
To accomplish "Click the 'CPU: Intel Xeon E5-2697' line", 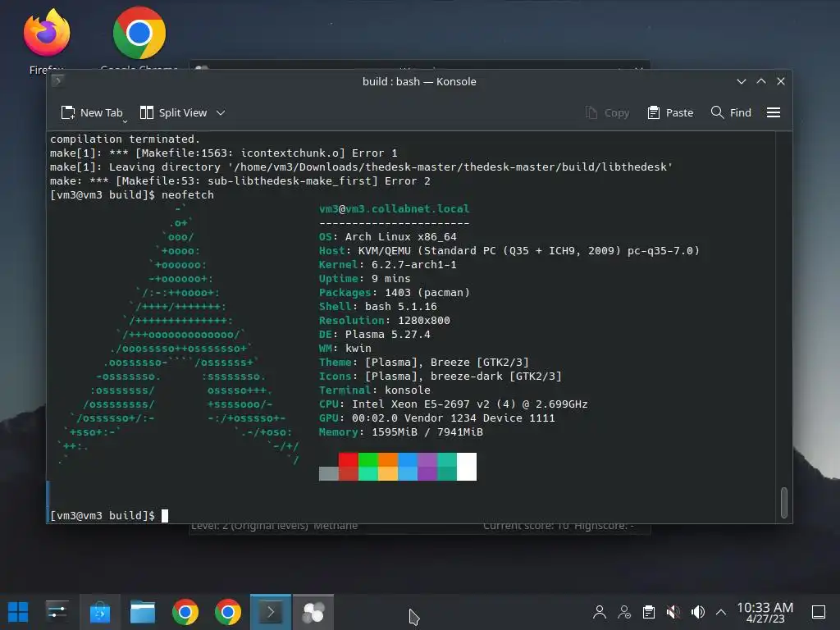I will click(453, 404).
